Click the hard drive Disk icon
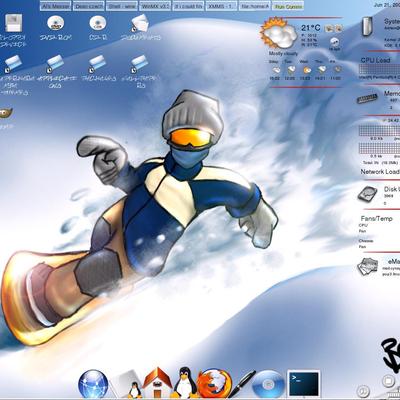400x400 pixels. coord(368,194)
